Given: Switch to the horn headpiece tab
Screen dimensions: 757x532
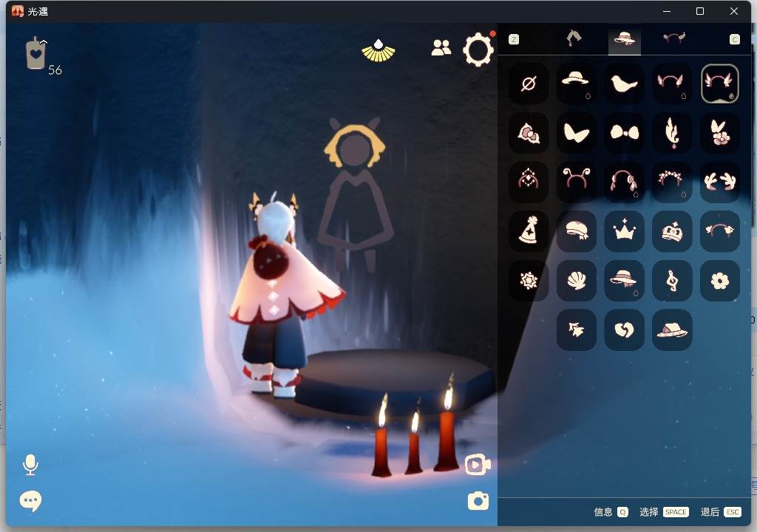Looking at the screenshot, I should coord(674,38).
